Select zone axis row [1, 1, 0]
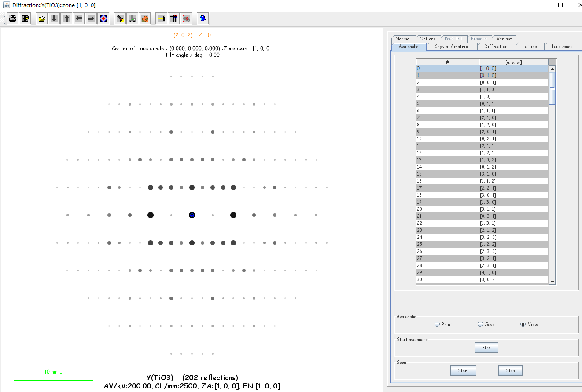This screenshot has height=392, width=582. pos(483,89)
